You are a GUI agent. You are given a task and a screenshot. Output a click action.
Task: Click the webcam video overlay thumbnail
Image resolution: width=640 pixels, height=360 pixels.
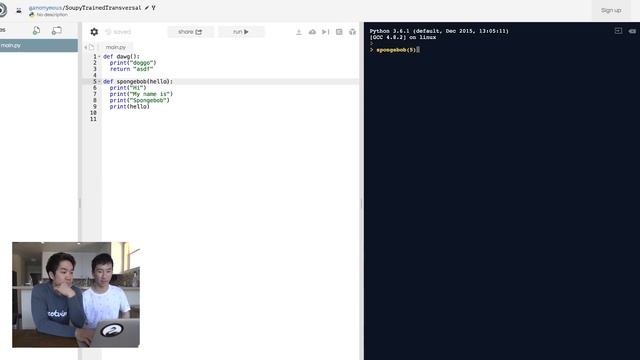tap(76, 295)
